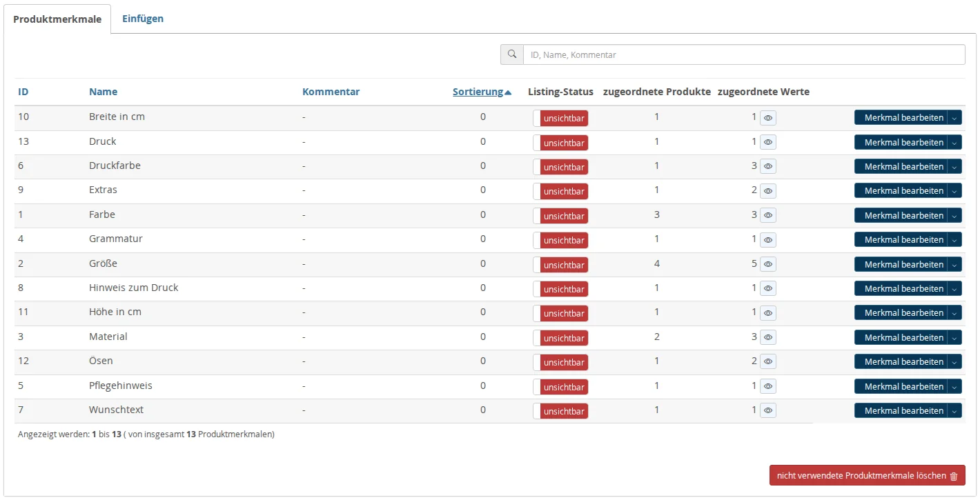View assigned values for Farbe
The width and height of the screenshot is (980, 500).
(768, 215)
